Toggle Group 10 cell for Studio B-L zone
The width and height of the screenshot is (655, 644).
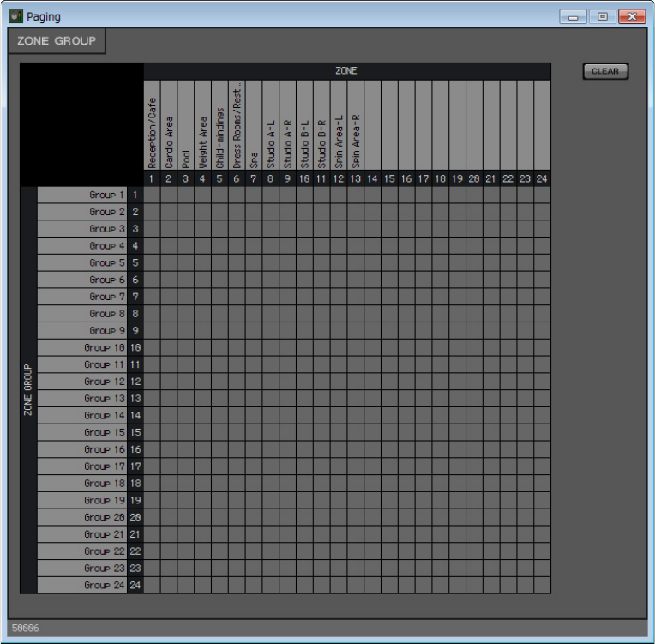tap(304, 347)
